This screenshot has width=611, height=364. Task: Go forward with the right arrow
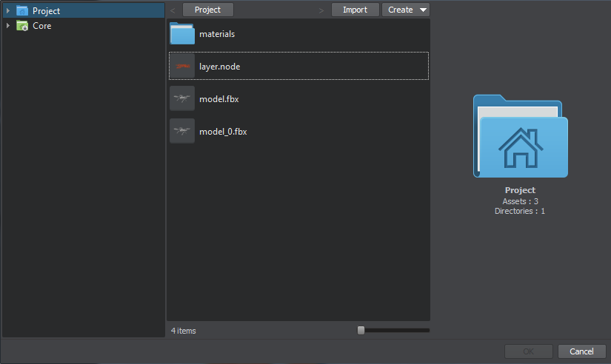(321, 10)
